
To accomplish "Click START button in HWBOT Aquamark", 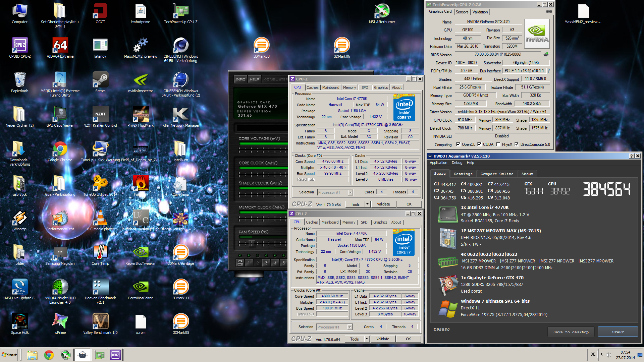I will tap(618, 332).
